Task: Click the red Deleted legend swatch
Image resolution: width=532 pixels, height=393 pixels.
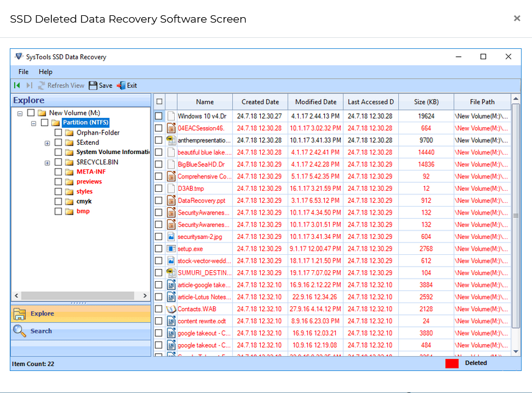Action: [452, 364]
